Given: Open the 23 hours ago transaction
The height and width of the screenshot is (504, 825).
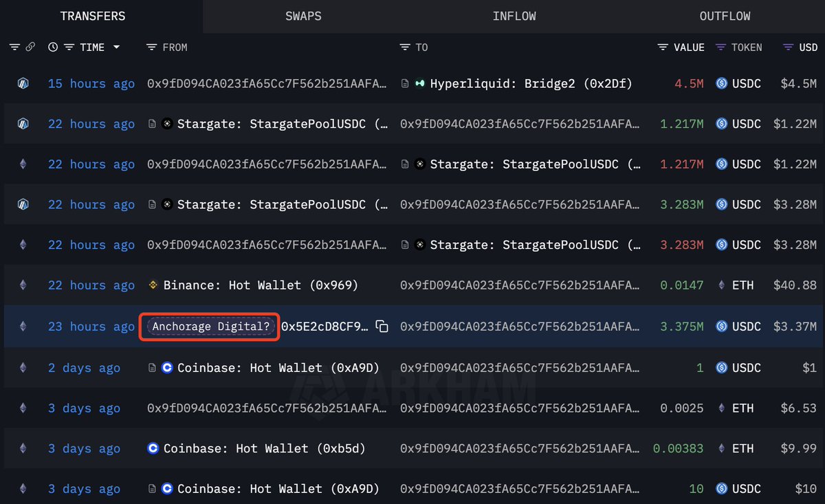Looking at the screenshot, I should tap(91, 326).
